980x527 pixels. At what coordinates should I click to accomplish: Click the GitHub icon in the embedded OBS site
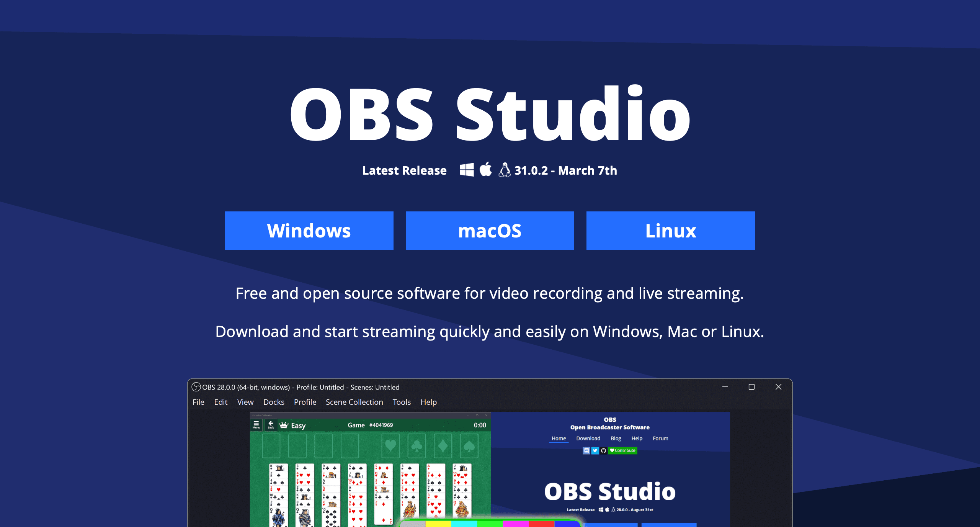603,450
